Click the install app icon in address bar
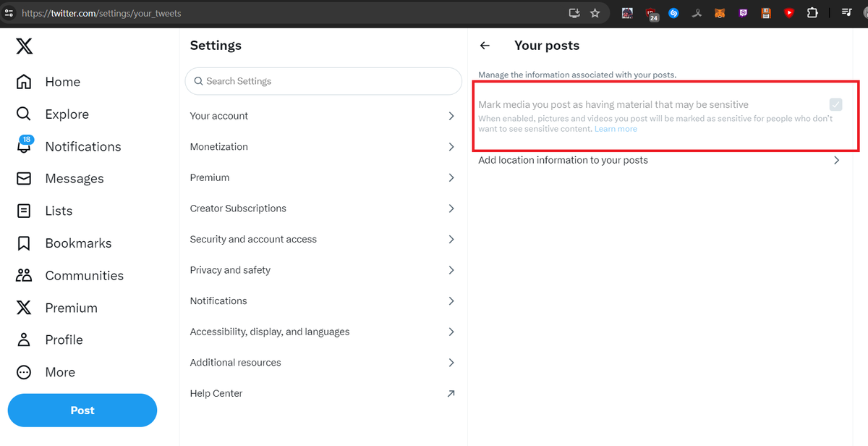 click(x=574, y=13)
